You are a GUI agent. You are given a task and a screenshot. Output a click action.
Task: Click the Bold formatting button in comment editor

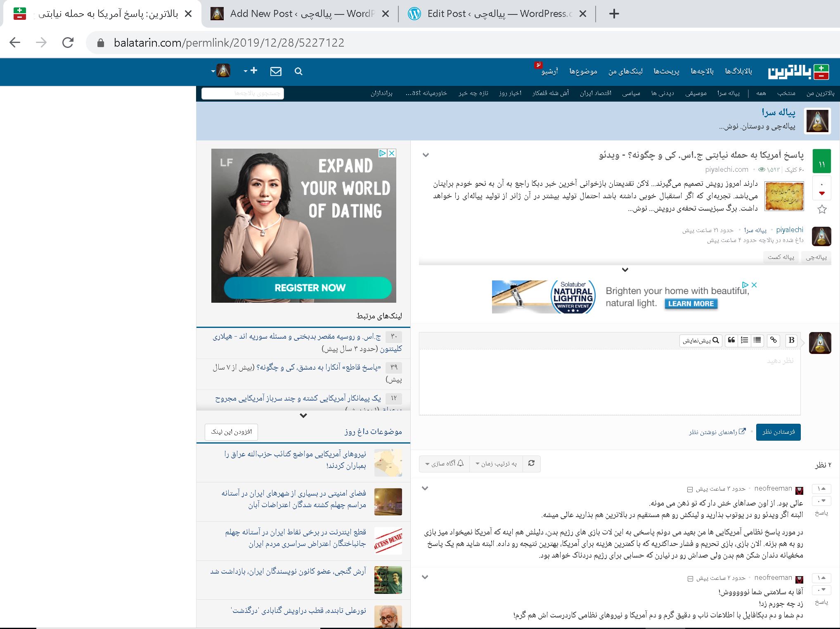pyautogui.click(x=791, y=340)
